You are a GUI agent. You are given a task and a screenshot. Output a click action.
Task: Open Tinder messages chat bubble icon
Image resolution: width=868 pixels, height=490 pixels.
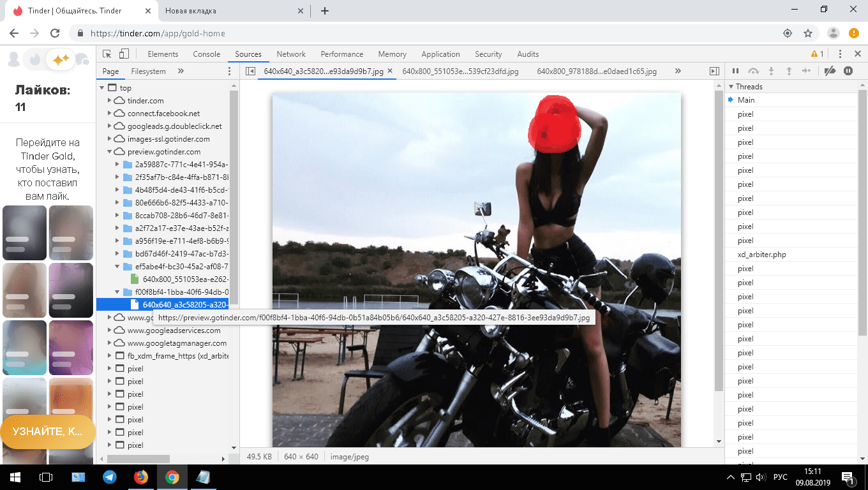point(82,60)
